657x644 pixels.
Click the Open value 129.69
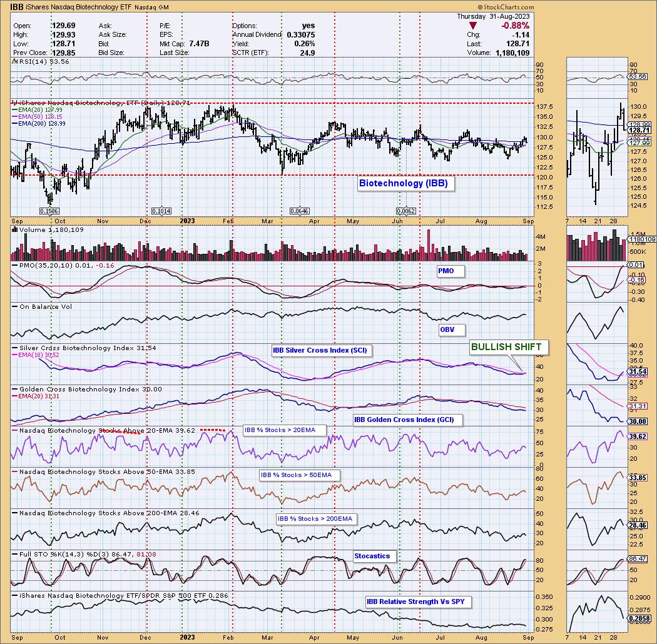click(x=63, y=26)
